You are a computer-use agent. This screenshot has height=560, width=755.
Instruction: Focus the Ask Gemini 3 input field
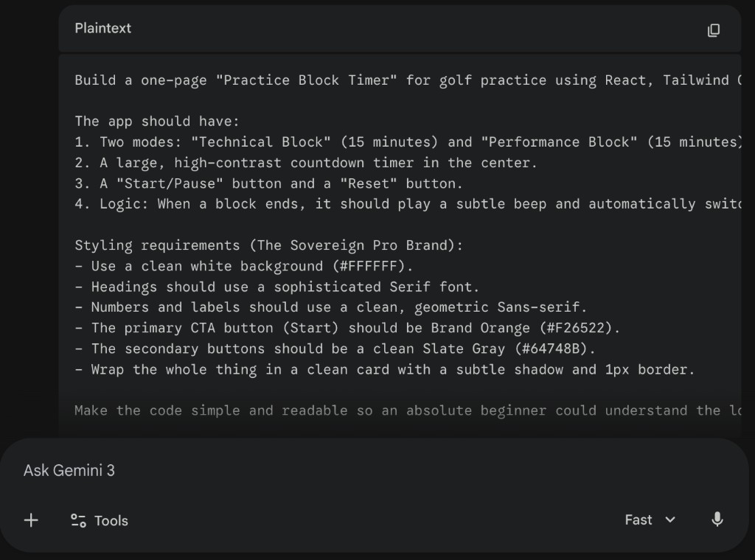295,470
